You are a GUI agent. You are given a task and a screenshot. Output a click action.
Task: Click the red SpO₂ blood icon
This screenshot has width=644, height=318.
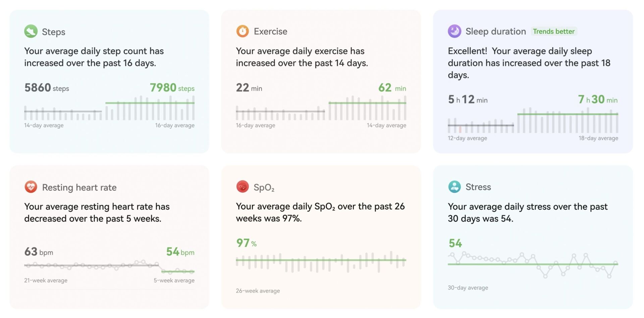coord(243,187)
